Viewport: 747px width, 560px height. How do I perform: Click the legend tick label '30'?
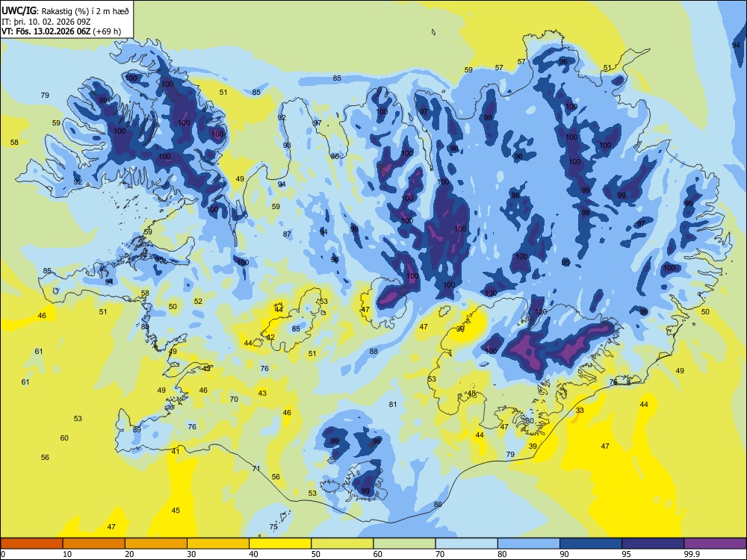pos(191,554)
